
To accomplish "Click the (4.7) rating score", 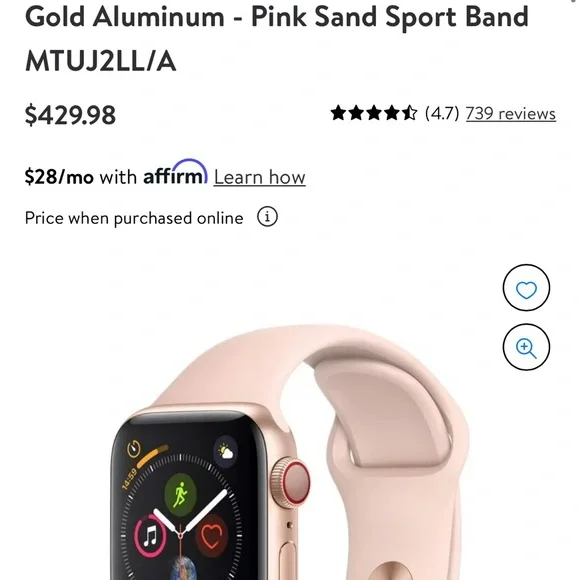I will [x=442, y=113].
